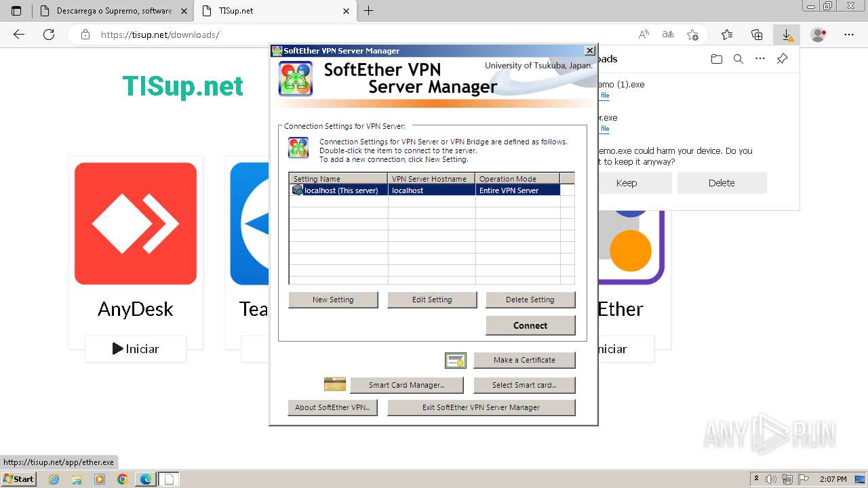The width and height of the screenshot is (868, 488).
Task: Click the SoftEther logo icon in banner
Action: point(296,79)
